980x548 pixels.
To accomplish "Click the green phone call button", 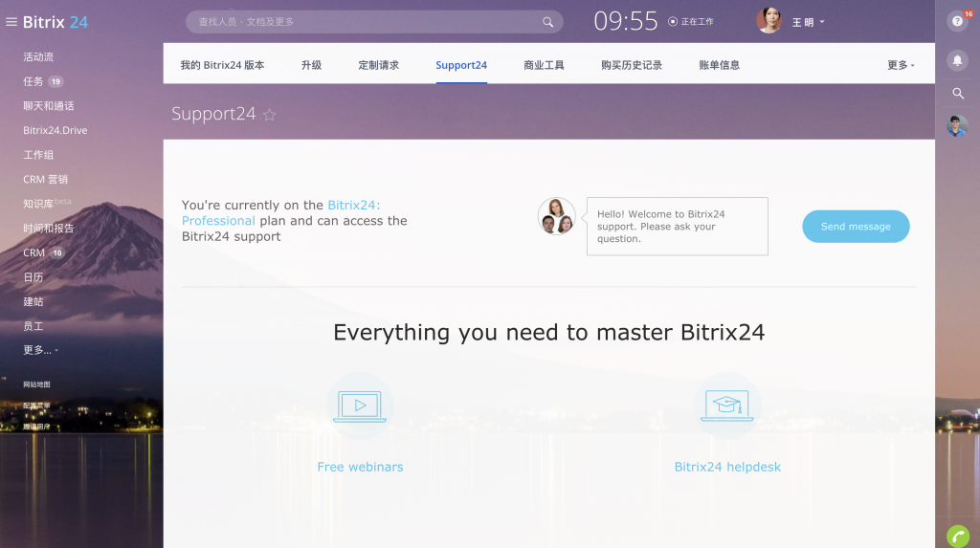I will coord(957,537).
